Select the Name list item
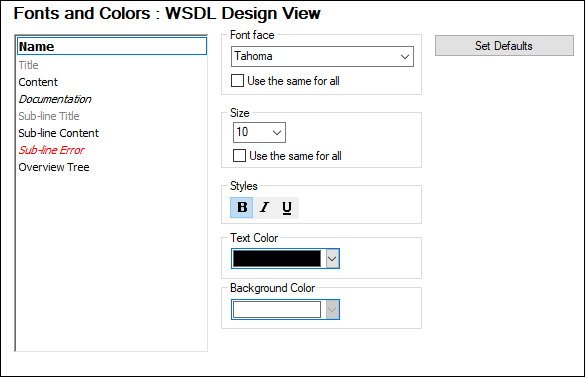Image resolution: width=586 pixels, height=378 pixels. [x=112, y=46]
